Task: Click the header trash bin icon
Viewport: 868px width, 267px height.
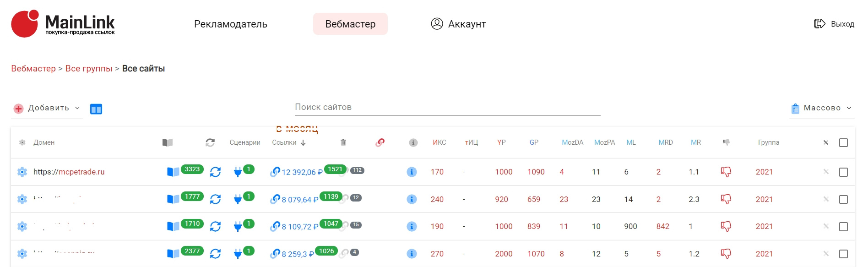Action: [x=343, y=142]
